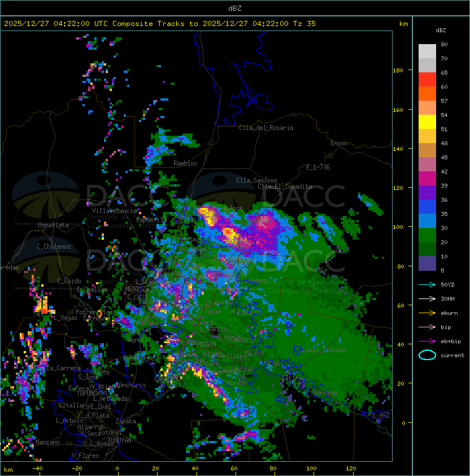Click the '0' tick on the vertical axis

403,423
